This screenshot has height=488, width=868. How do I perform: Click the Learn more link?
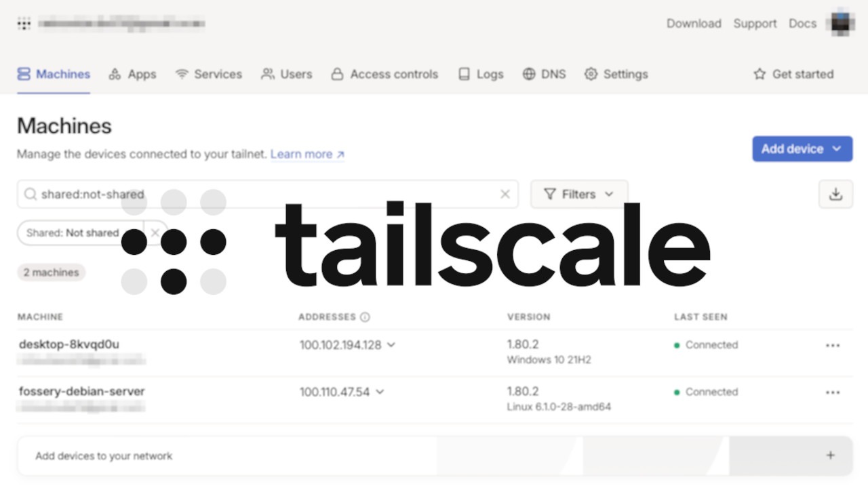tap(308, 155)
